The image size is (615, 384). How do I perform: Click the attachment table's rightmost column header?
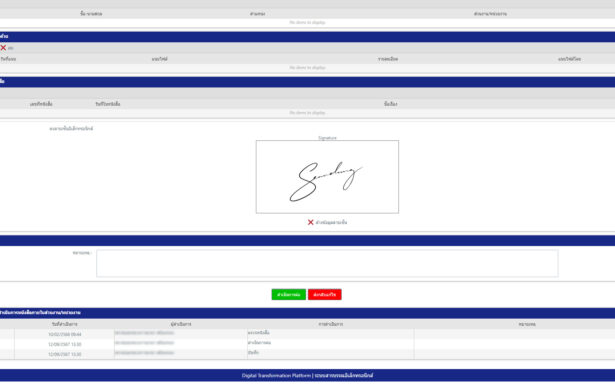tap(569, 59)
